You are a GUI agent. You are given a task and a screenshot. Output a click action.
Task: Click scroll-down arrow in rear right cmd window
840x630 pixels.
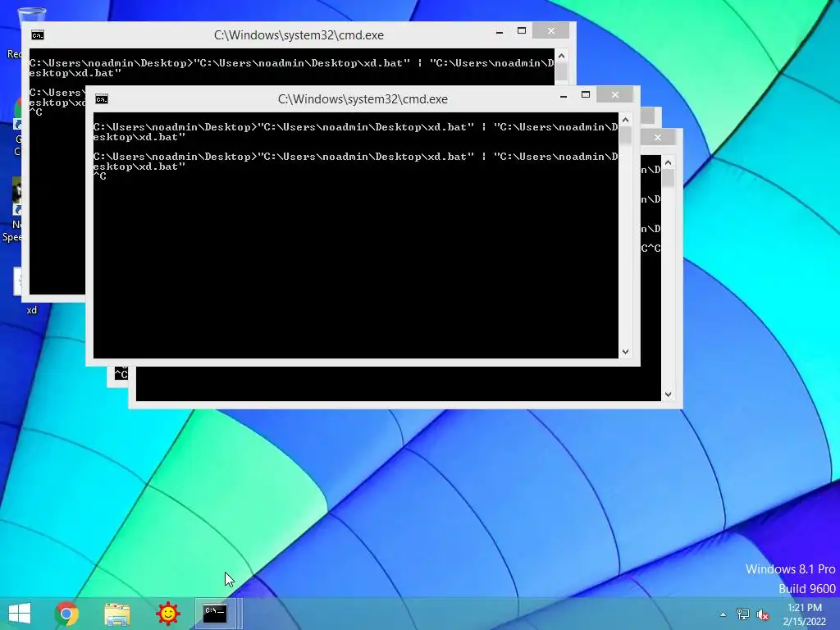(x=668, y=395)
